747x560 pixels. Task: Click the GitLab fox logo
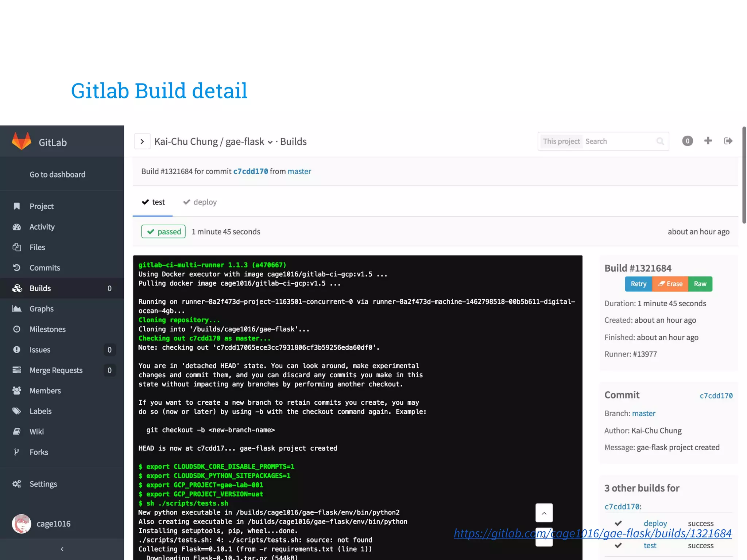(x=22, y=141)
